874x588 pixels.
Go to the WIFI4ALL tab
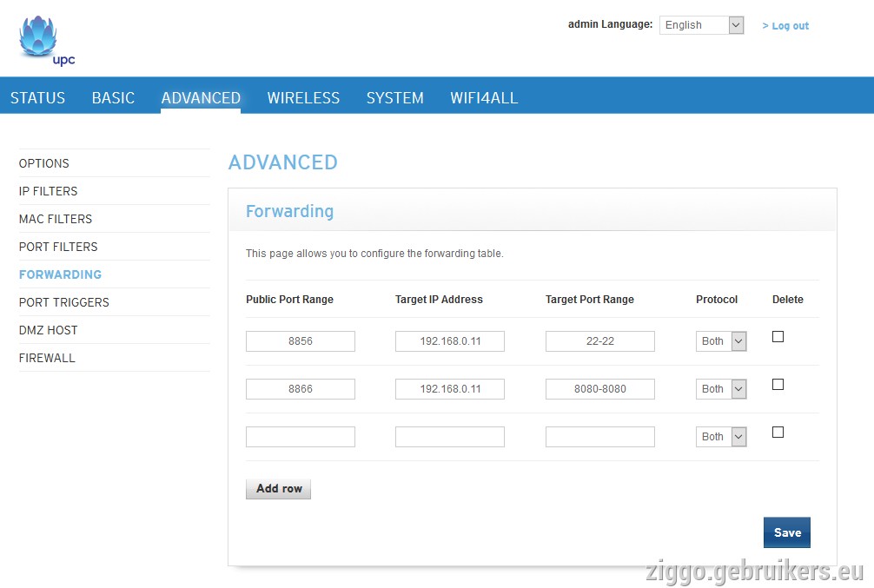484,97
